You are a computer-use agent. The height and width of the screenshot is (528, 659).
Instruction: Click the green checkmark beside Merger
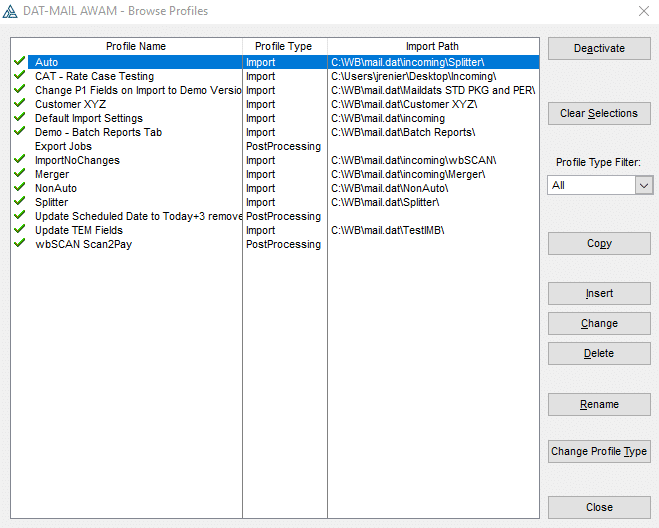[x=19, y=174]
